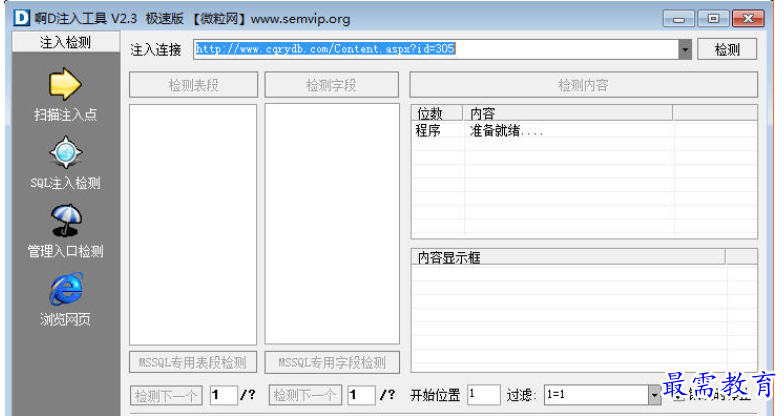Open the 管理入口检测 umbrella icon

(66, 220)
